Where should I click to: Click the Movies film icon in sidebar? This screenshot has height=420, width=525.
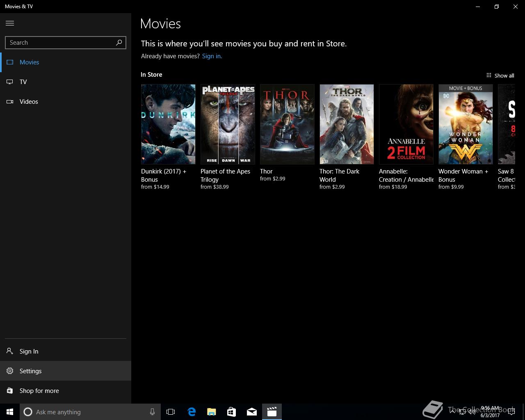[x=10, y=62]
